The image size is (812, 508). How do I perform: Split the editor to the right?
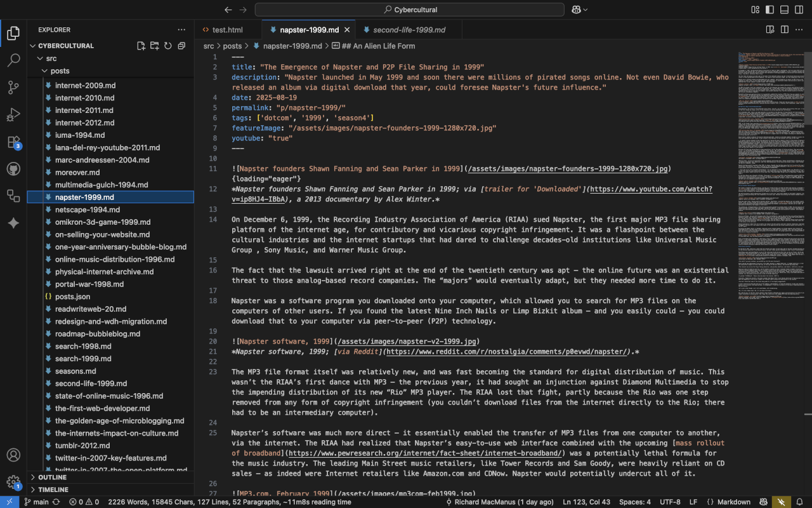point(784,30)
